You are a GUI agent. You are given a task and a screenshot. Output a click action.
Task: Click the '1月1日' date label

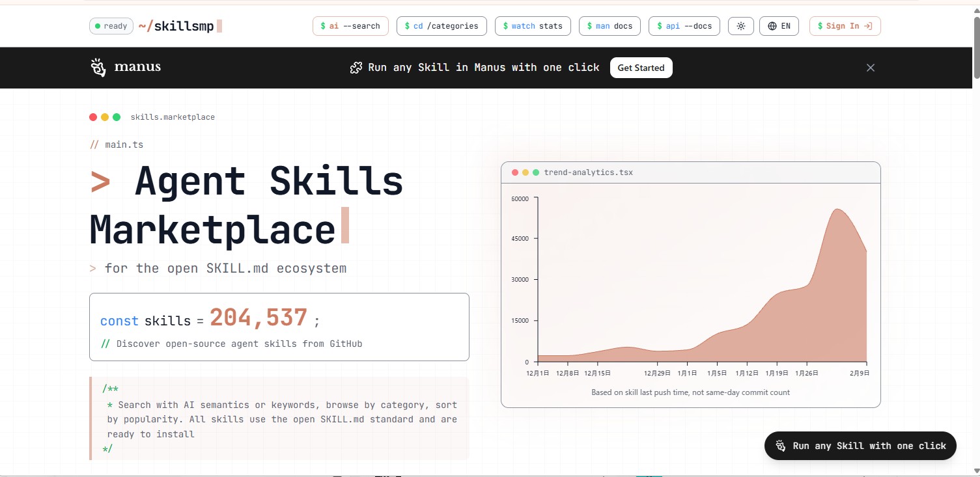tap(688, 374)
